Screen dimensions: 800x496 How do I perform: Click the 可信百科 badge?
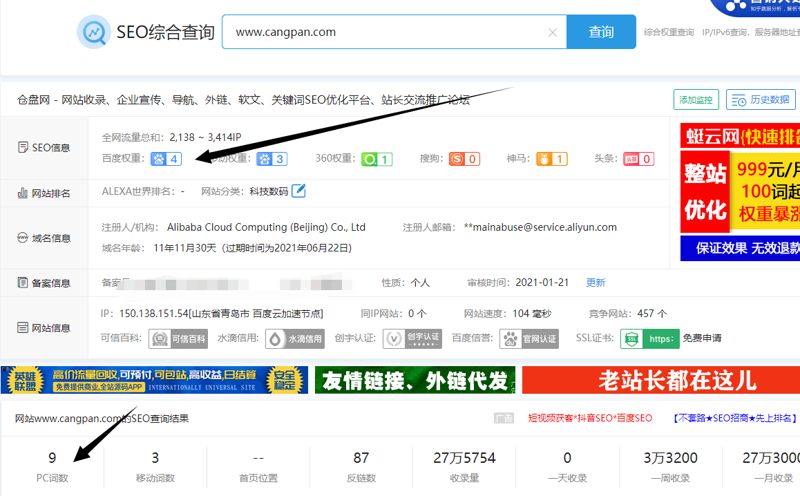pyautogui.click(x=178, y=338)
